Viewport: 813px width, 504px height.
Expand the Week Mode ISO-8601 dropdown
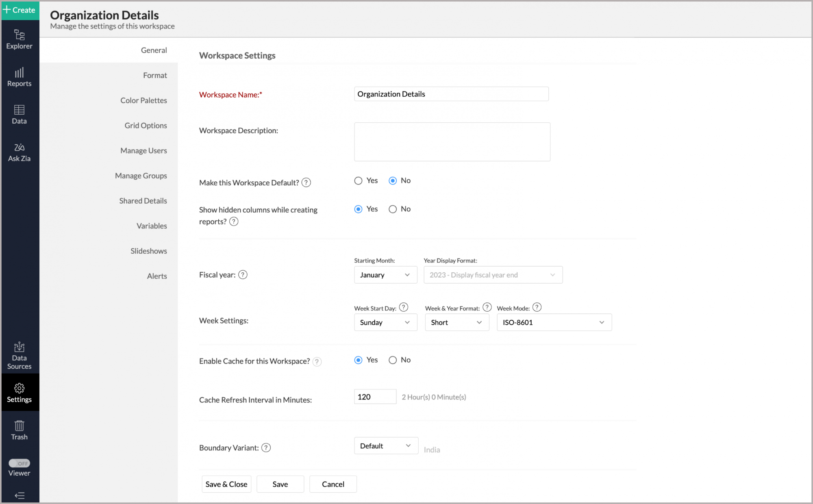pyautogui.click(x=554, y=322)
